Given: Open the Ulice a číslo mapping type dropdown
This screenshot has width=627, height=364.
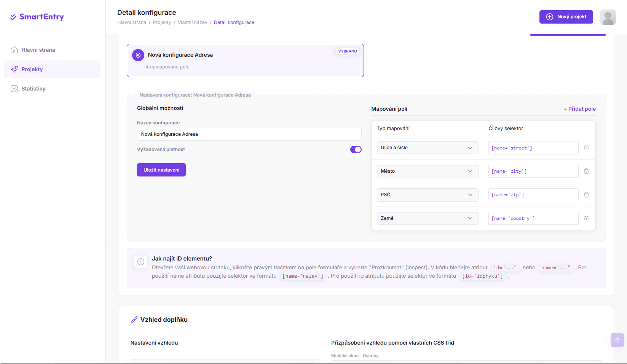Looking at the screenshot, I should click(x=427, y=148).
